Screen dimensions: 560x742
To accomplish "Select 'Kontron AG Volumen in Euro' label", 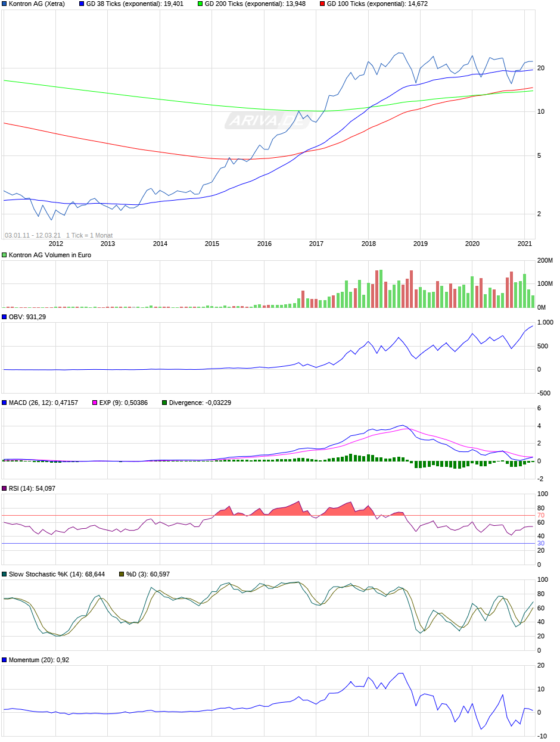I will pos(50,255).
